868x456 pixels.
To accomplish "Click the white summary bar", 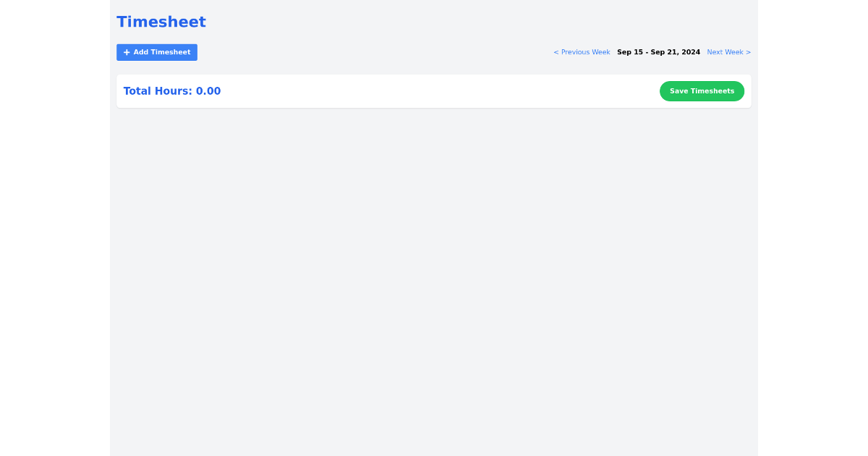I will pos(434,90).
